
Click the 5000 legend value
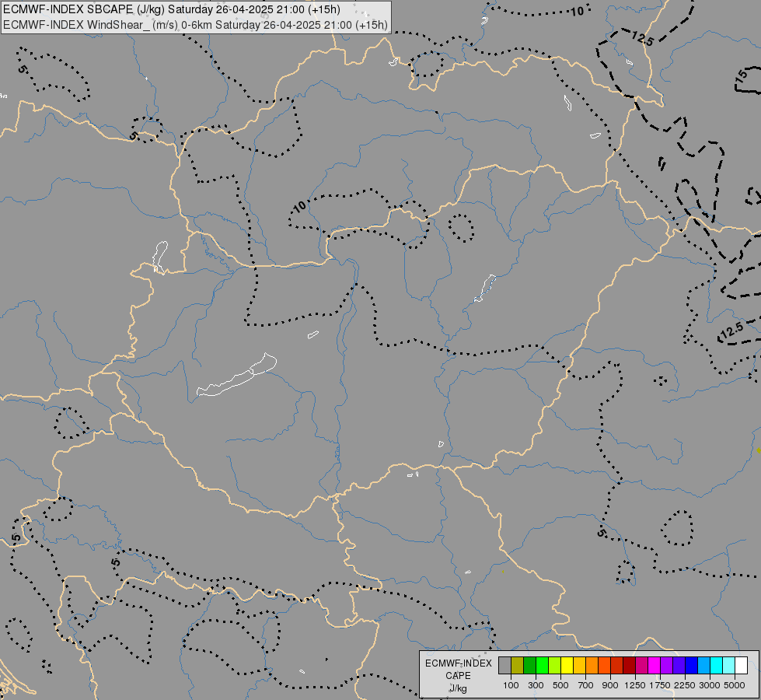tap(735, 685)
